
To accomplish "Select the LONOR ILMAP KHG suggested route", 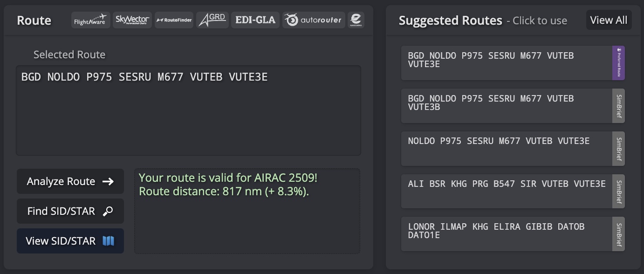I will (506, 234).
